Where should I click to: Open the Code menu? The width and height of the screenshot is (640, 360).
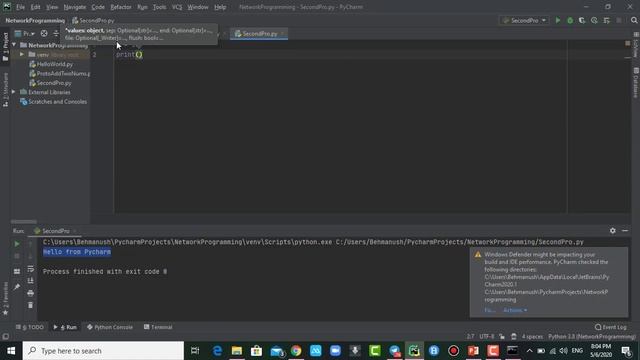tap(98, 7)
